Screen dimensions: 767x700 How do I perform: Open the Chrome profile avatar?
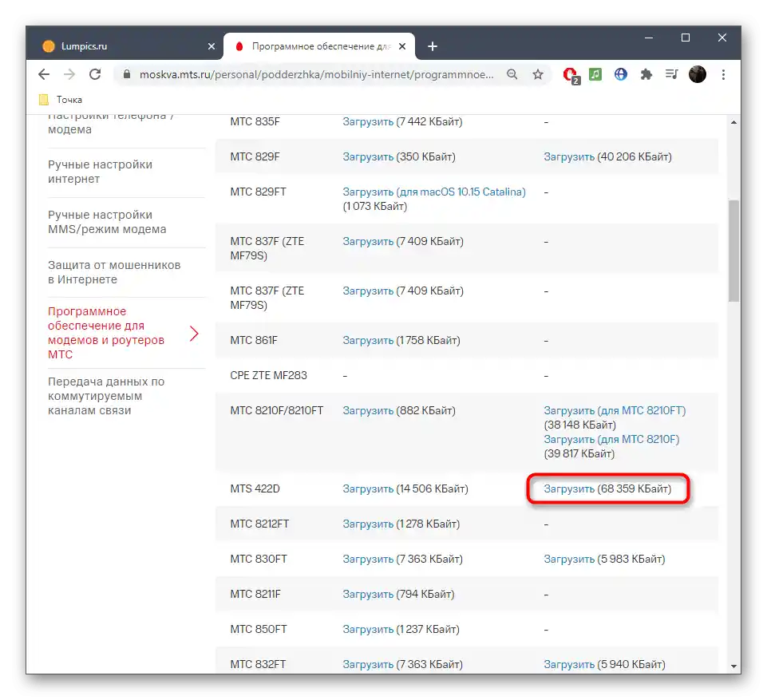tap(698, 74)
